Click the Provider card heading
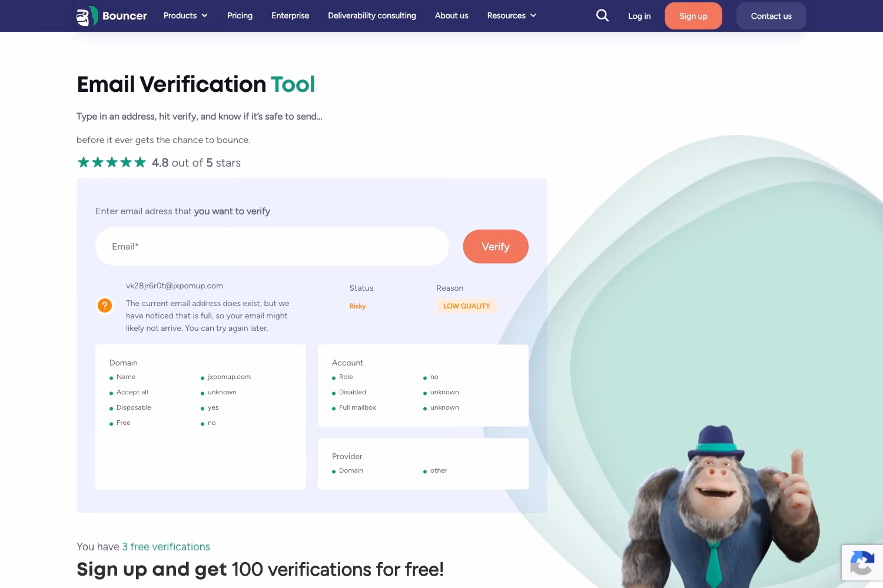 point(347,457)
